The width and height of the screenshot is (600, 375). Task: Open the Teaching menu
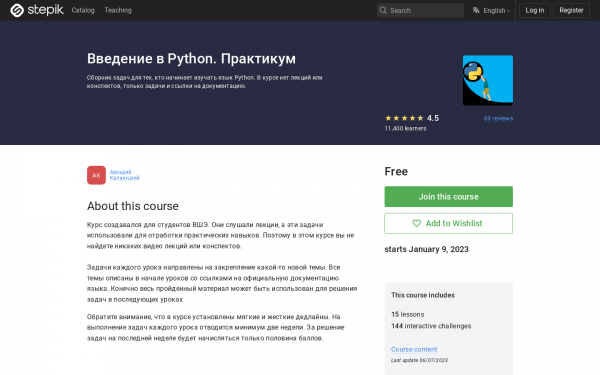[x=118, y=10]
